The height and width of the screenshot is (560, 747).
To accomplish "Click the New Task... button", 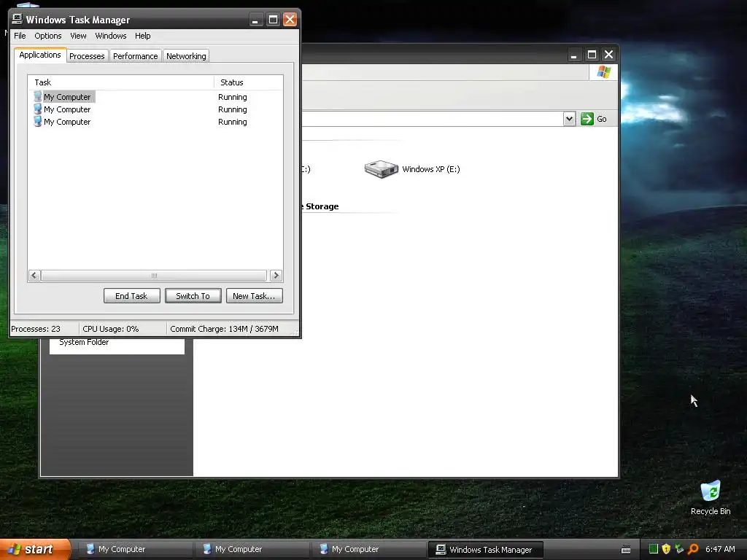I will 254,296.
